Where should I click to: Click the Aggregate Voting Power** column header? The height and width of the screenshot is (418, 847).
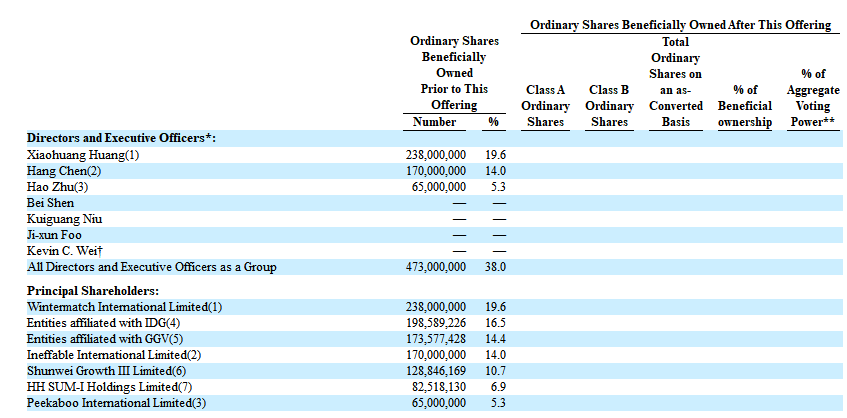point(813,98)
